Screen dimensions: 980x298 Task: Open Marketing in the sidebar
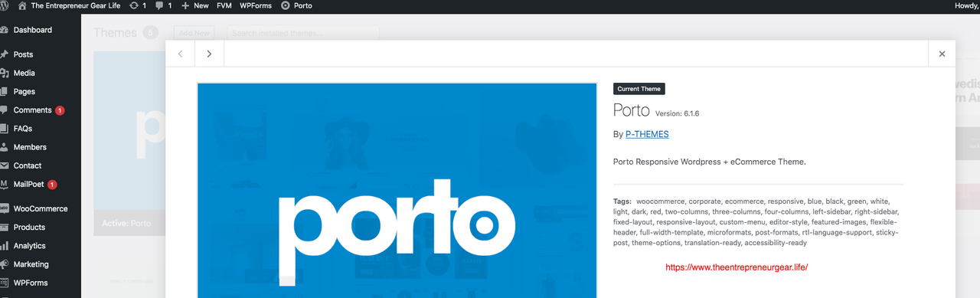click(31, 264)
